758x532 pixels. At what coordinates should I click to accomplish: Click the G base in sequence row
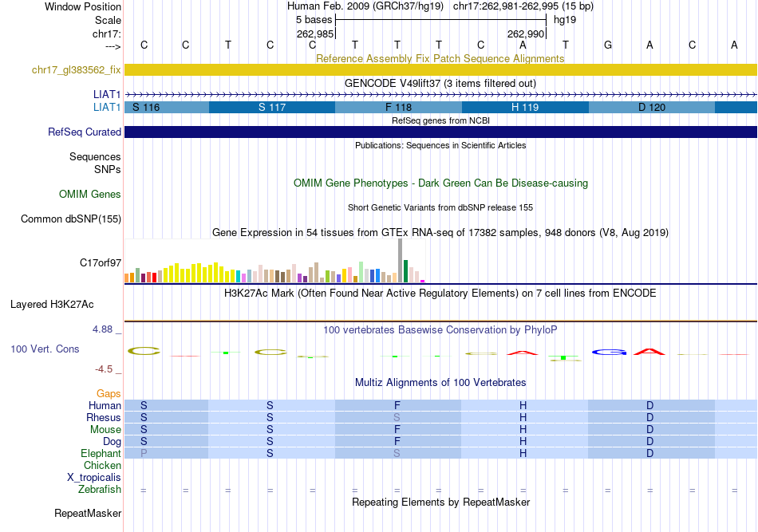point(608,45)
